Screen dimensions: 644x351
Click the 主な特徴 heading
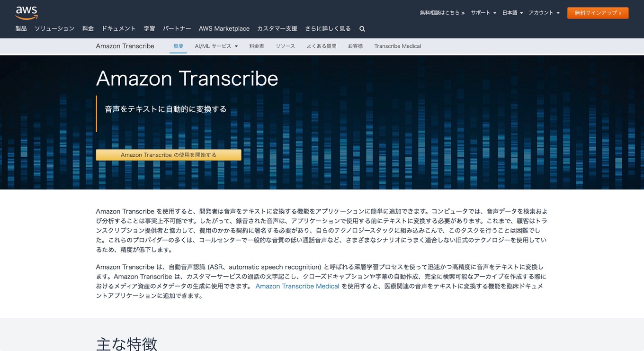point(126,344)
